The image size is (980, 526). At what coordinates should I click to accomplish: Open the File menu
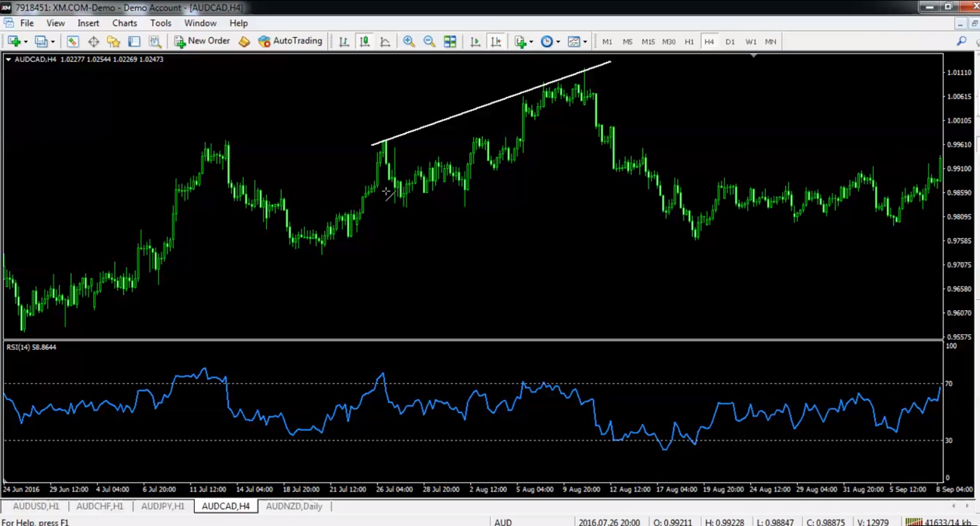click(x=27, y=23)
